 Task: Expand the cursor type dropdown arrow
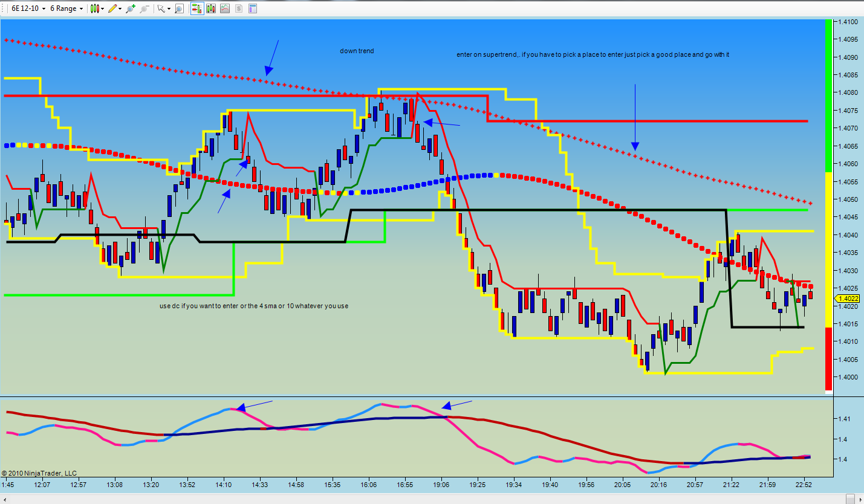169,8
